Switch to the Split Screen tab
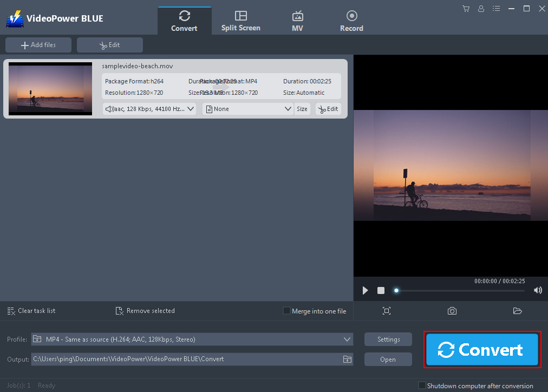The width and height of the screenshot is (548, 392). (x=240, y=20)
